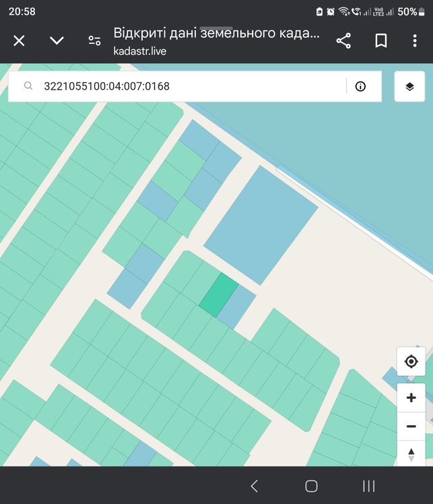The image size is (433, 504).
Task: Click the search magnifier icon
Action: 28,86
